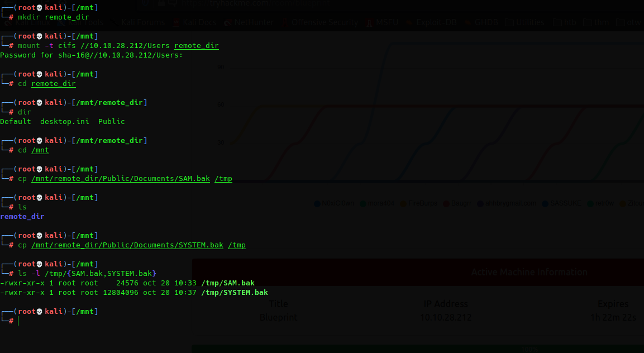The height and width of the screenshot is (353, 644).
Task: Toggle retr0w series in chart legend
Action: [x=600, y=203]
